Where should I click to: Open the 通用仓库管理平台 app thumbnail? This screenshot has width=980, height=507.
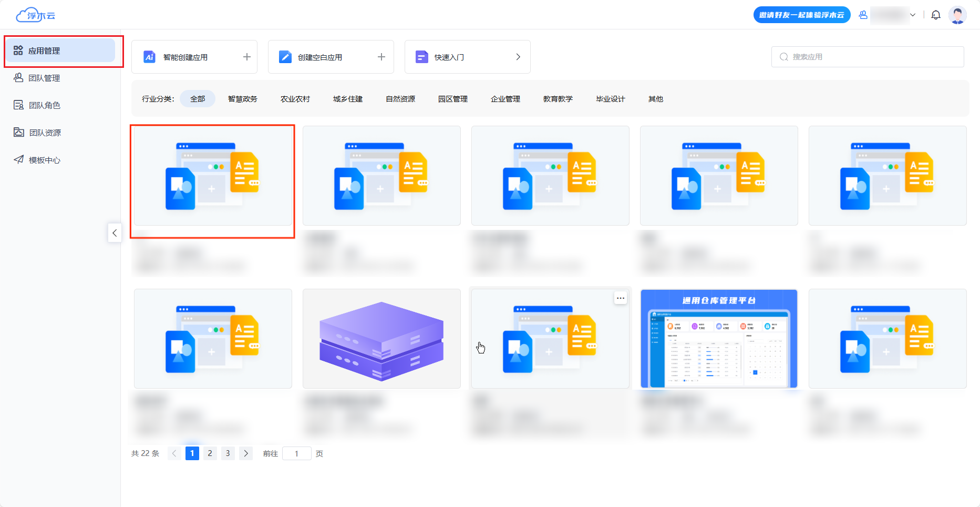coord(719,339)
